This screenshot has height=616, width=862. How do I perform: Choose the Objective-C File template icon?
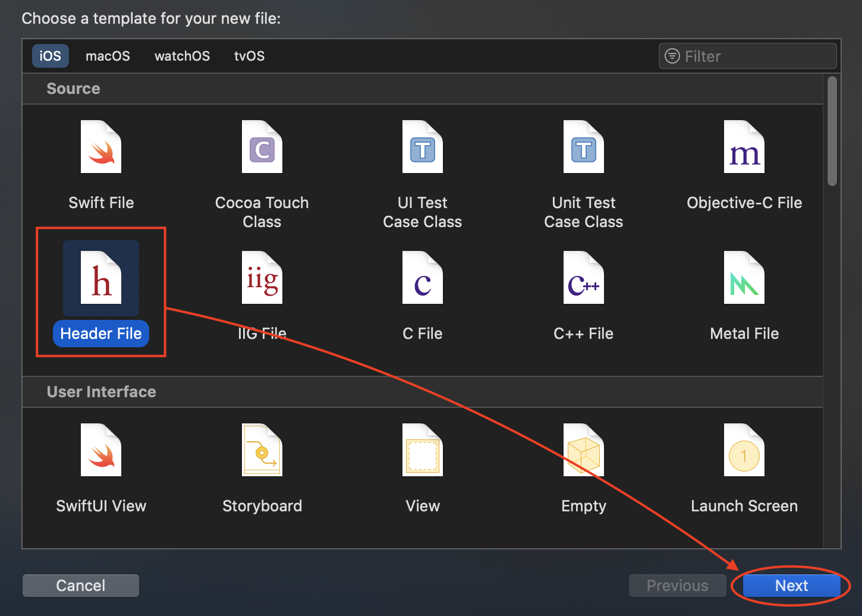[x=744, y=147]
